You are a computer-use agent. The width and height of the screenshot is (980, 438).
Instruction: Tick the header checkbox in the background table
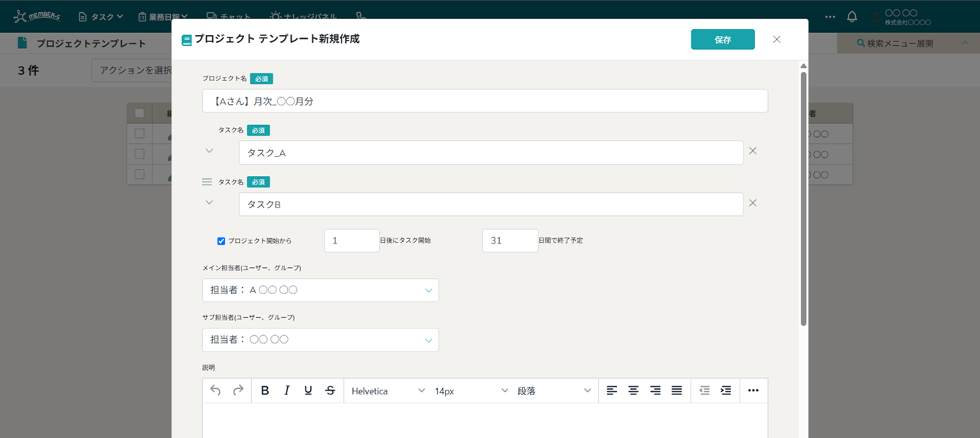point(139,113)
